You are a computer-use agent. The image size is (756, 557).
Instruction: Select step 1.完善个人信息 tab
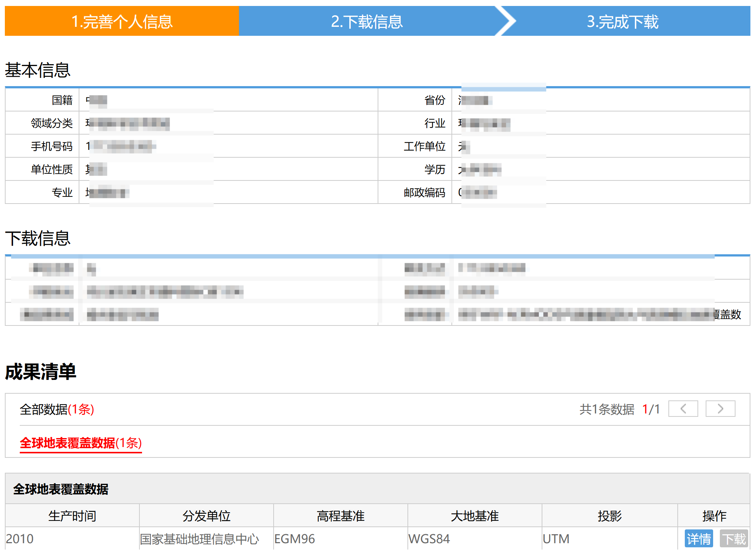coord(122,21)
